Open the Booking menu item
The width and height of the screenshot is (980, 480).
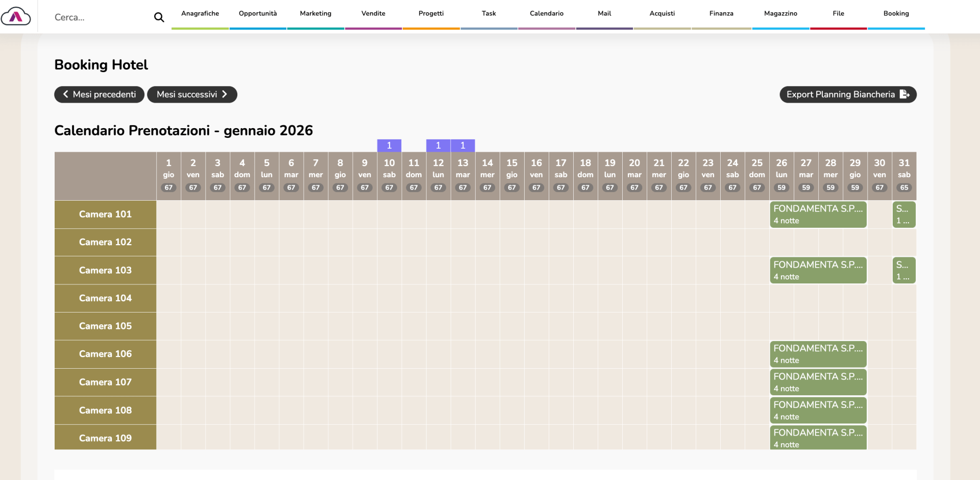click(896, 14)
